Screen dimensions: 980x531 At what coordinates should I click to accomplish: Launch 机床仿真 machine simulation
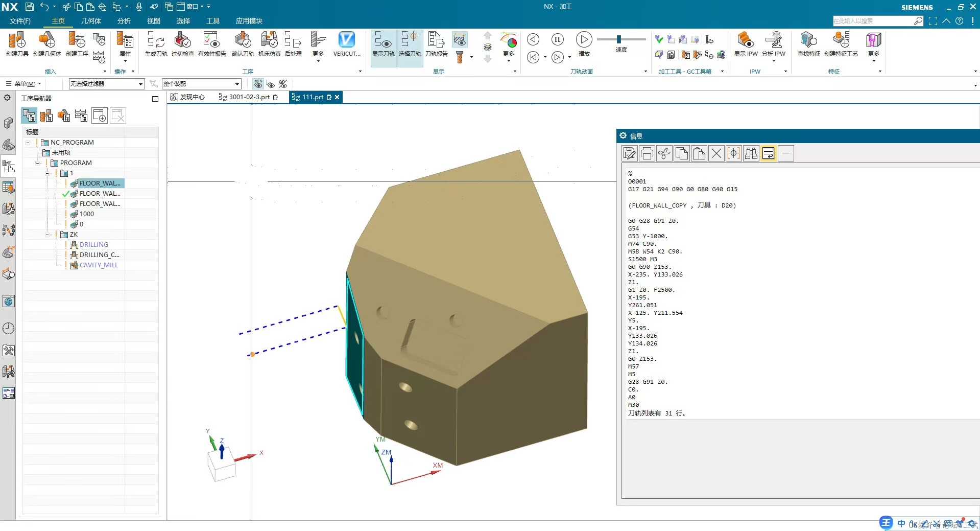pyautogui.click(x=269, y=44)
